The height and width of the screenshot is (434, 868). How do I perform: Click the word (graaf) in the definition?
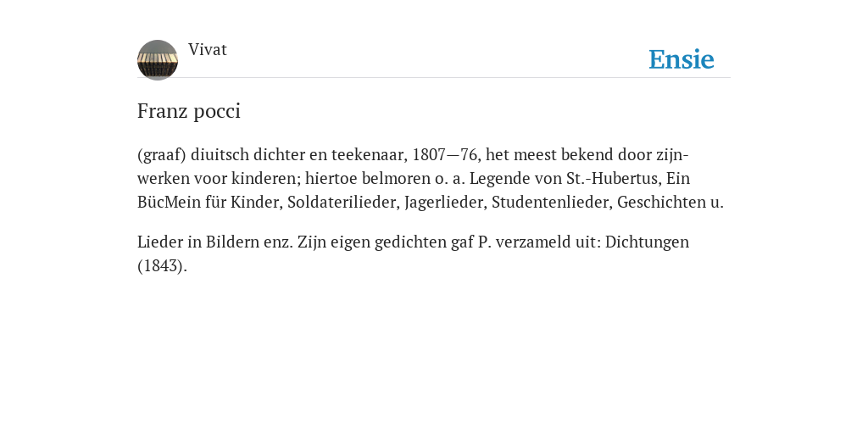pyautogui.click(x=162, y=154)
